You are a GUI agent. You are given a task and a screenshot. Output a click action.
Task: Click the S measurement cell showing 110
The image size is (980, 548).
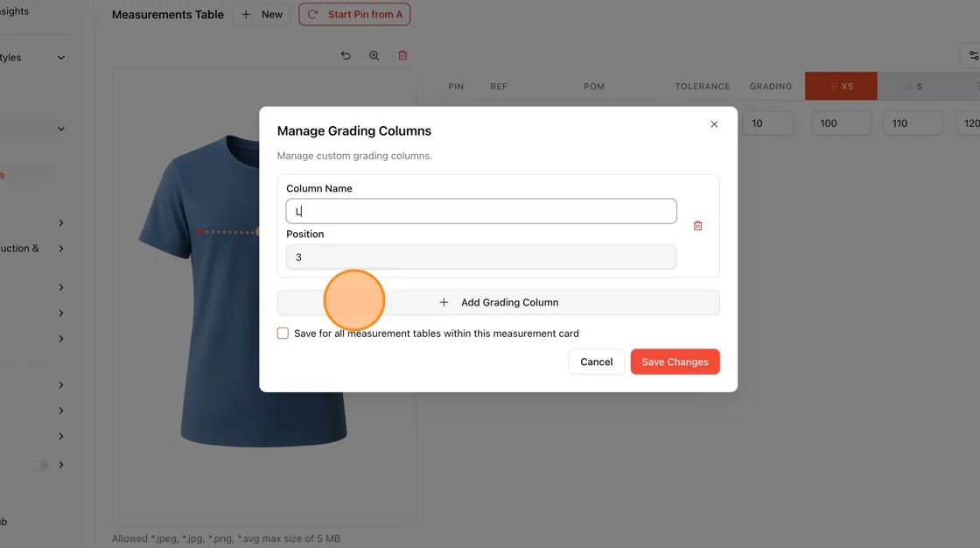(x=913, y=123)
